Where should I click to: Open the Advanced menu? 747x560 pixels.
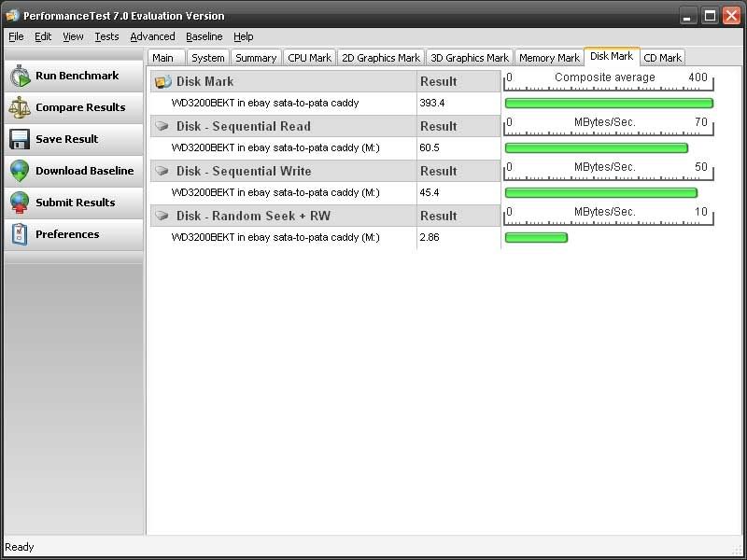(x=152, y=36)
